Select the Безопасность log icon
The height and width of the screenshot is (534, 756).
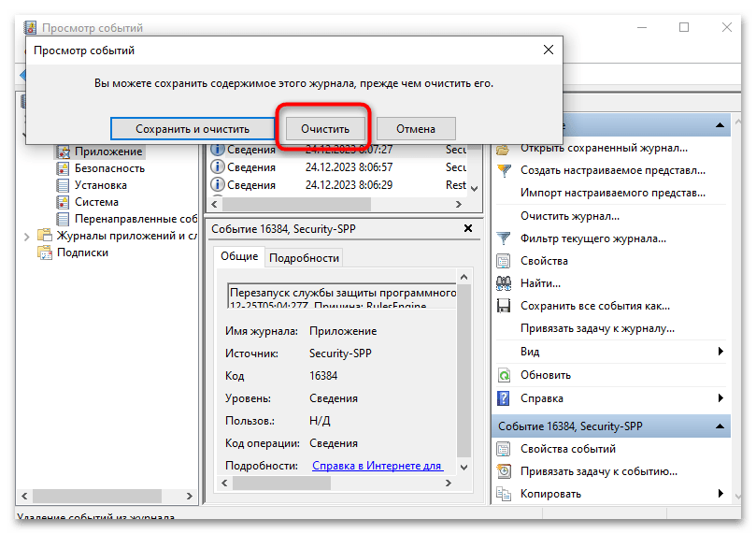tap(63, 168)
